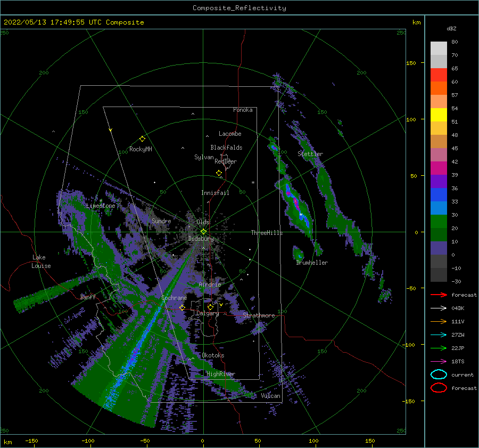Click the Ponoka city label
Screen dimensions: 479x448
(243, 110)
